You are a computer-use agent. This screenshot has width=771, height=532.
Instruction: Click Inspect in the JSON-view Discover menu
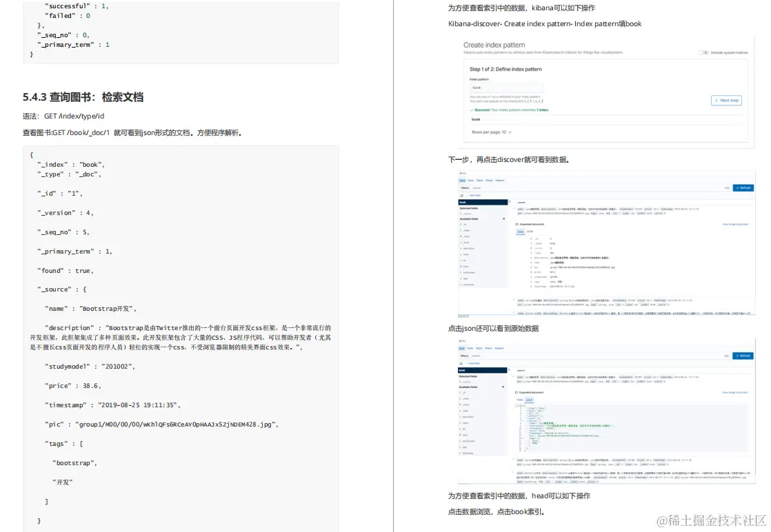tap(499, 348)
